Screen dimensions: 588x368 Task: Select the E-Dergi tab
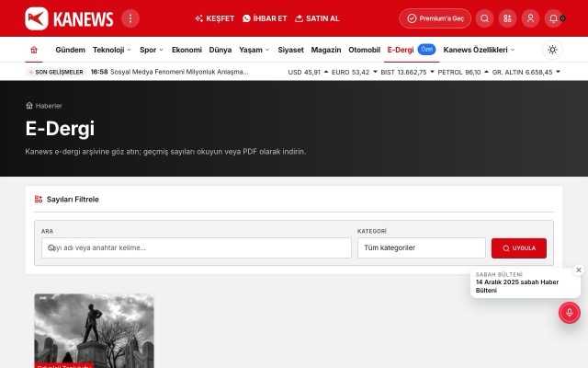401,50
